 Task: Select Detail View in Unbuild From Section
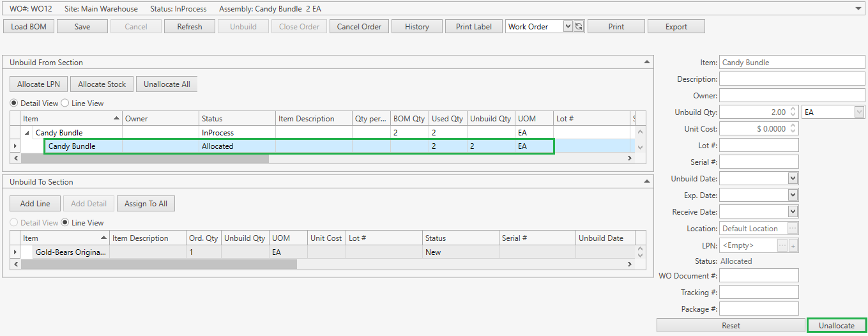point(14,103)
